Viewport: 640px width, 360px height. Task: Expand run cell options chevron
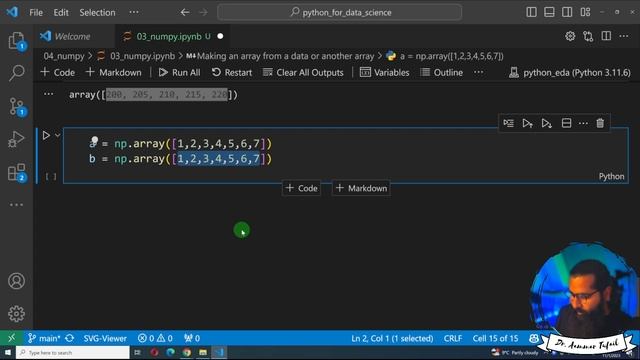[x=58, y=136]
